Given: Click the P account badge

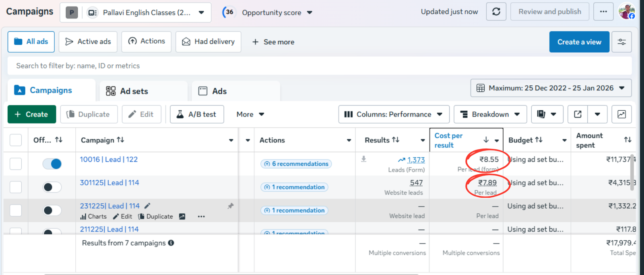Looking at the screenshot, I should (72, 12).
